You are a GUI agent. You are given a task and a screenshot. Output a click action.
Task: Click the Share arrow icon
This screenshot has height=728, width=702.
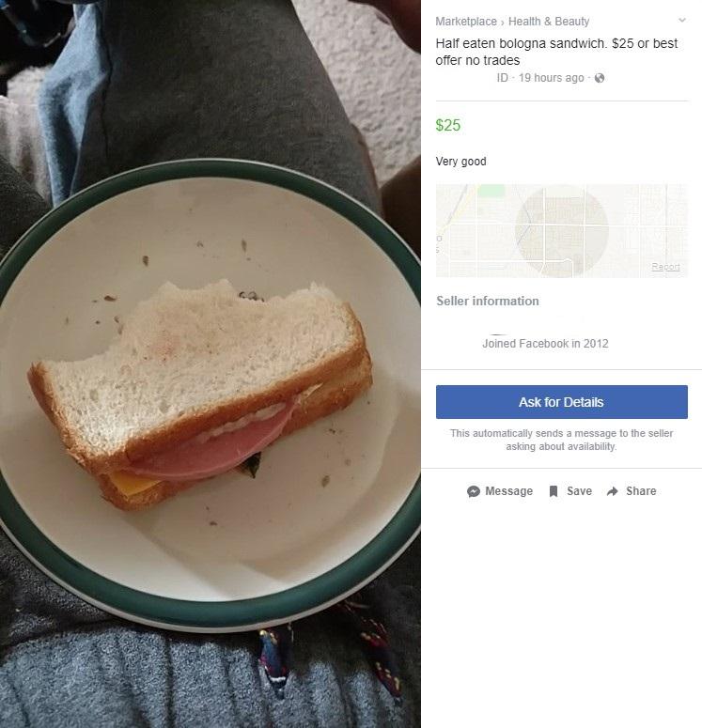click(613, 491)
